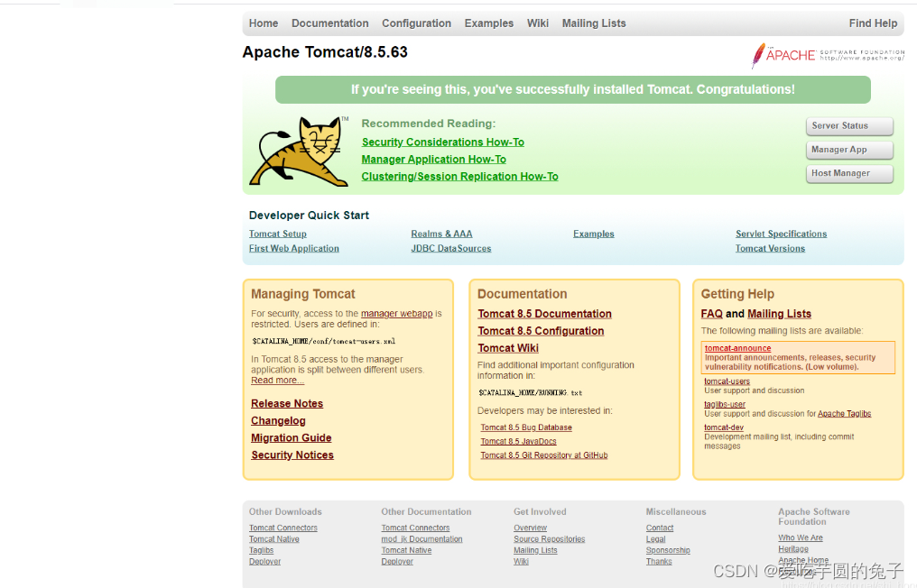Open the Migration Guide
Screen dimensions: 917x588
coord(291,437)
